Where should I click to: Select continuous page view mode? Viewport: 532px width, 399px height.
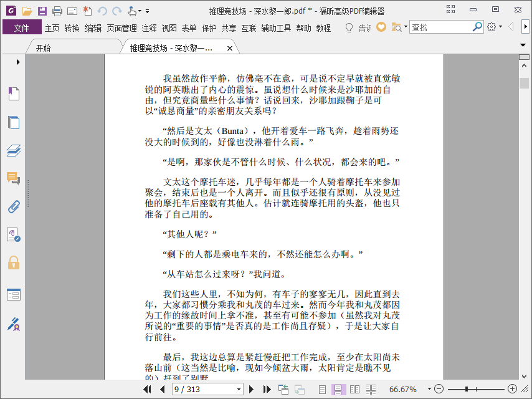tap(338, 390)
